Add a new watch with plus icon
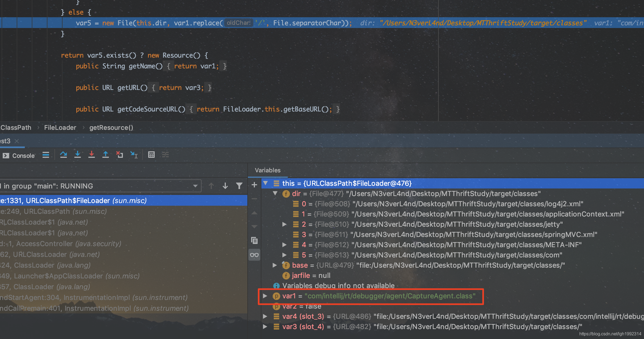This screenshot has width=644, height=339. click(x=254, y=185)
